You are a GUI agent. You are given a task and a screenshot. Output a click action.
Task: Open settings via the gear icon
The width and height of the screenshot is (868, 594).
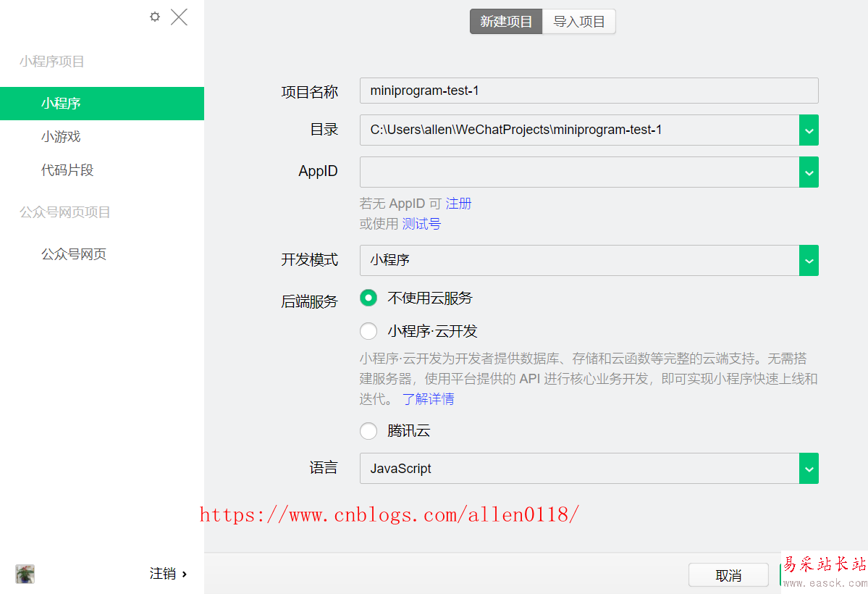click(155, 17)
